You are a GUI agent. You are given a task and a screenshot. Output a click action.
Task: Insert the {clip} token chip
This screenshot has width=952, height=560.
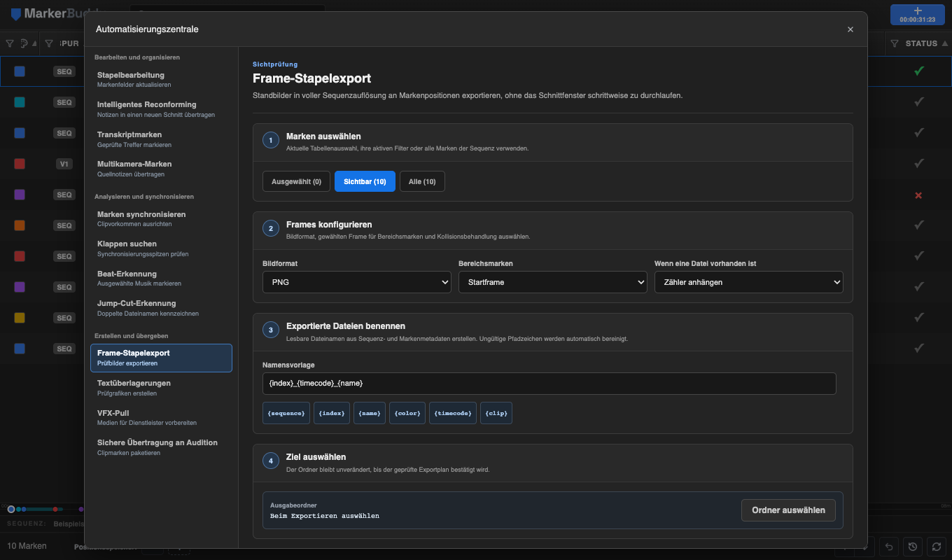(x=496, y=413)
